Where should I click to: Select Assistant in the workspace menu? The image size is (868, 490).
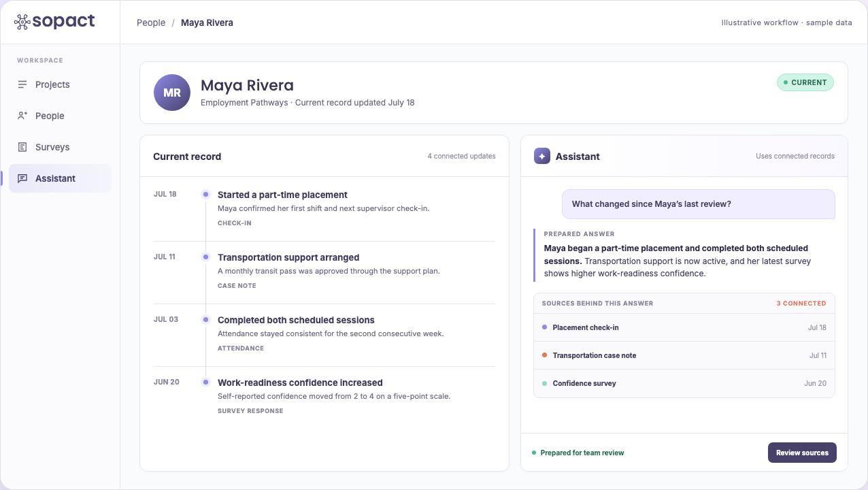[60, 178]
